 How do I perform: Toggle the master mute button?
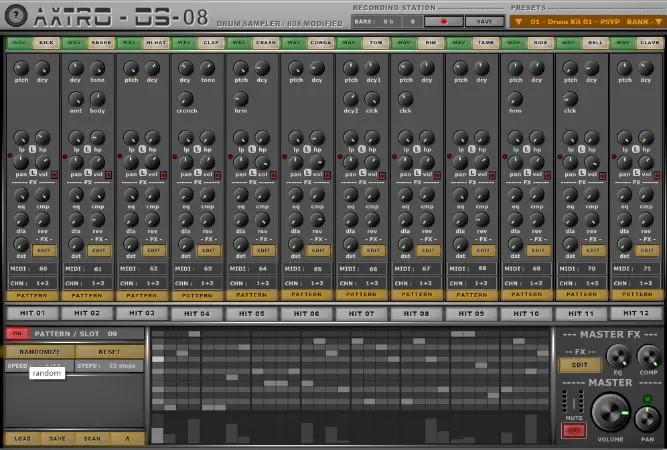pos(574,429)
